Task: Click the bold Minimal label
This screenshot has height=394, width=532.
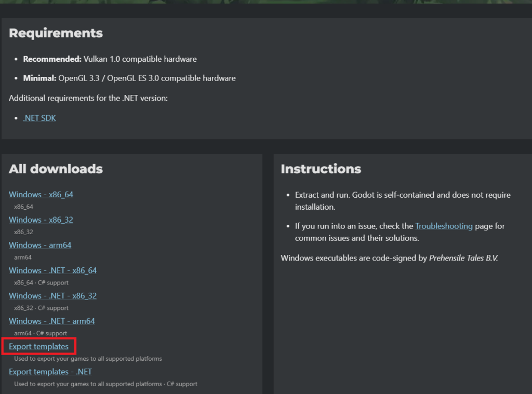Action: click(39, 78)
